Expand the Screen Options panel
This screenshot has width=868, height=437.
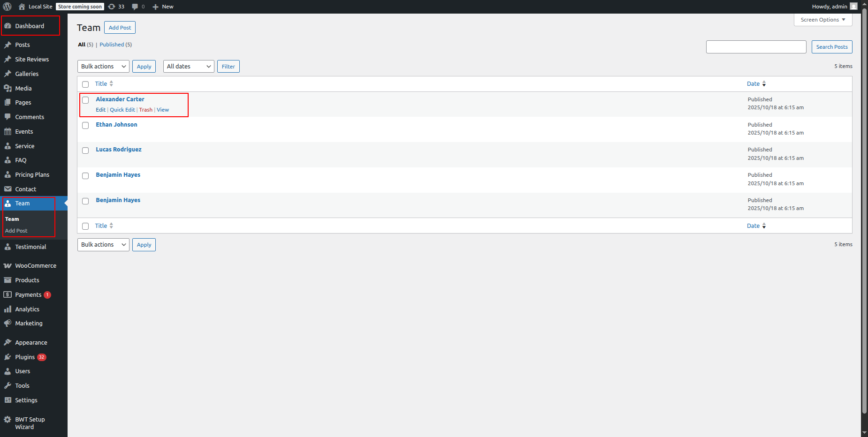click(x=822, y=20)
